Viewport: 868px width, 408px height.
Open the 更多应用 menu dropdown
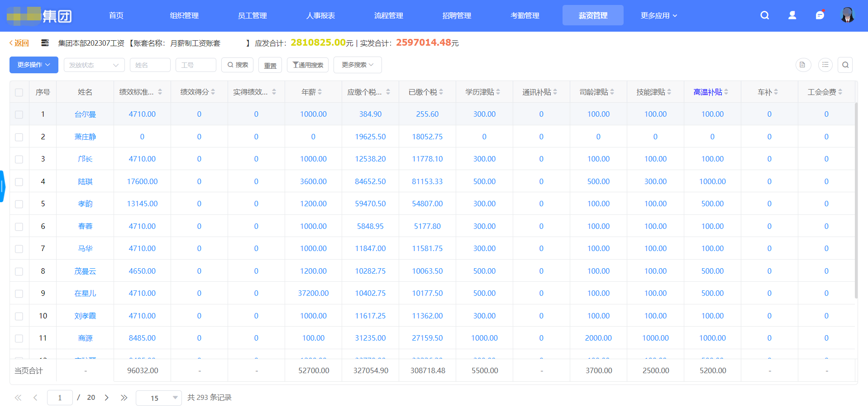click(659, 15)
